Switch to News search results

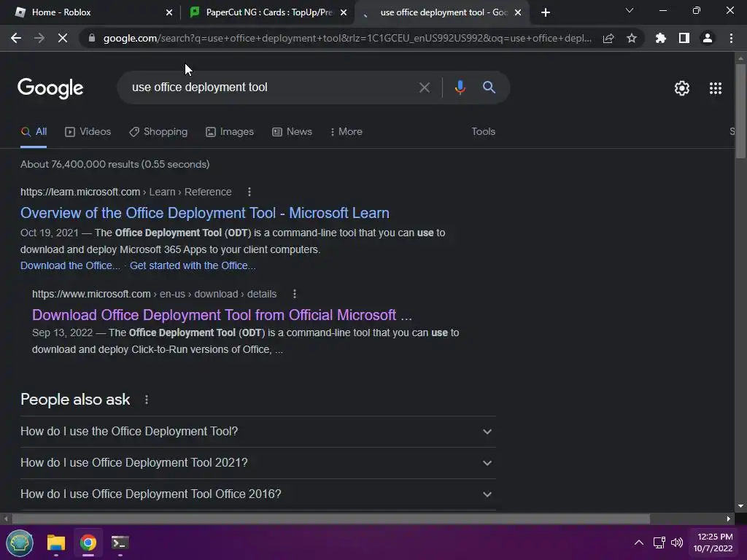tap(292, 131)
